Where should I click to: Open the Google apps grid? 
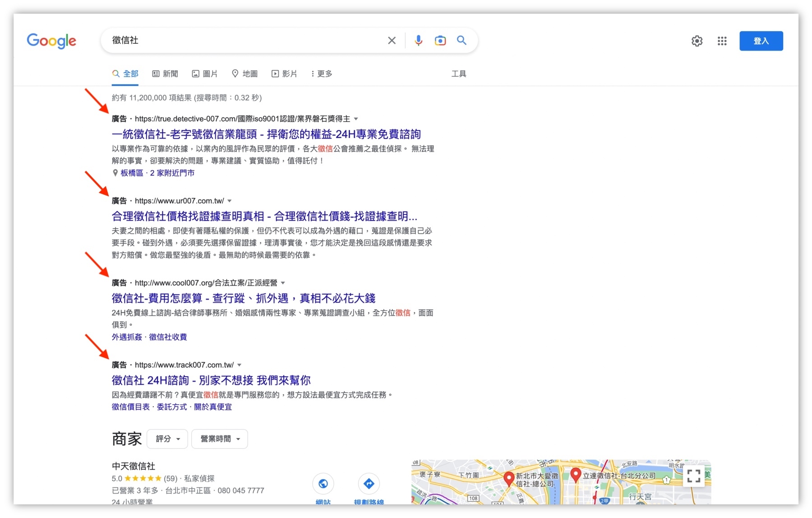[722, 41]
